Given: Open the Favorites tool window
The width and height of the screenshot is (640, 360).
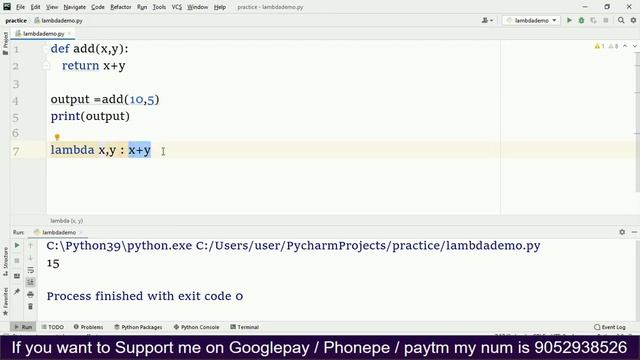Looking at the screenshot, I should 5,302.
